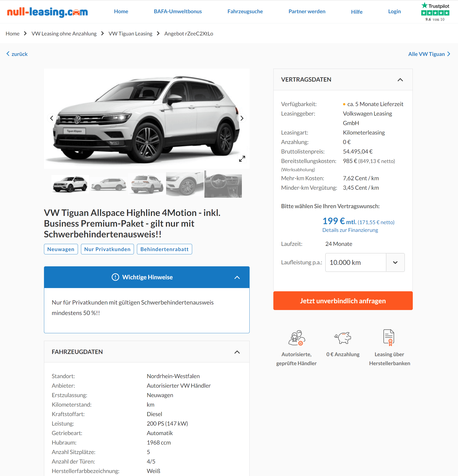Select the interior dashboard thumbnail

pos(223,184)
